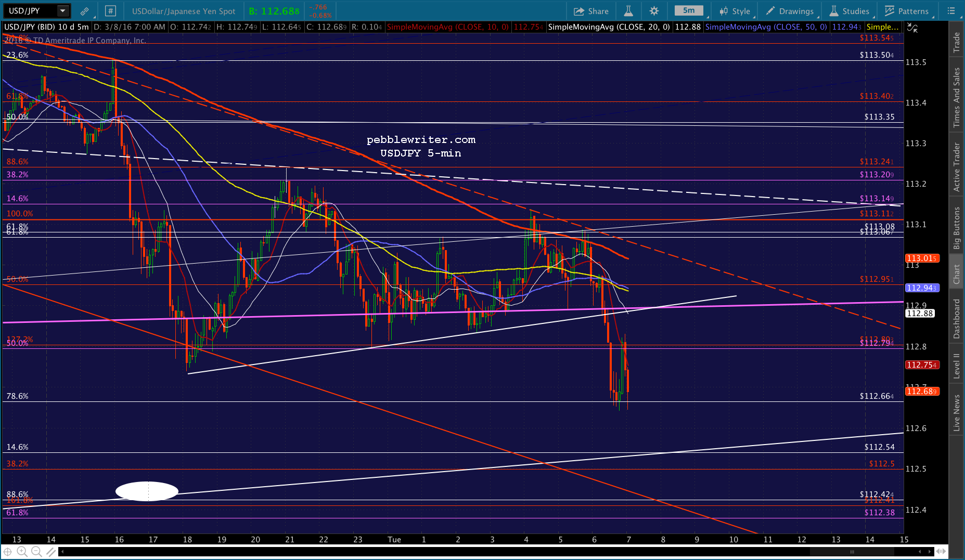The image size is (965, 560).
Task: Open the Patterns menu
Action: pyautogui.click(x=907, y=11)
